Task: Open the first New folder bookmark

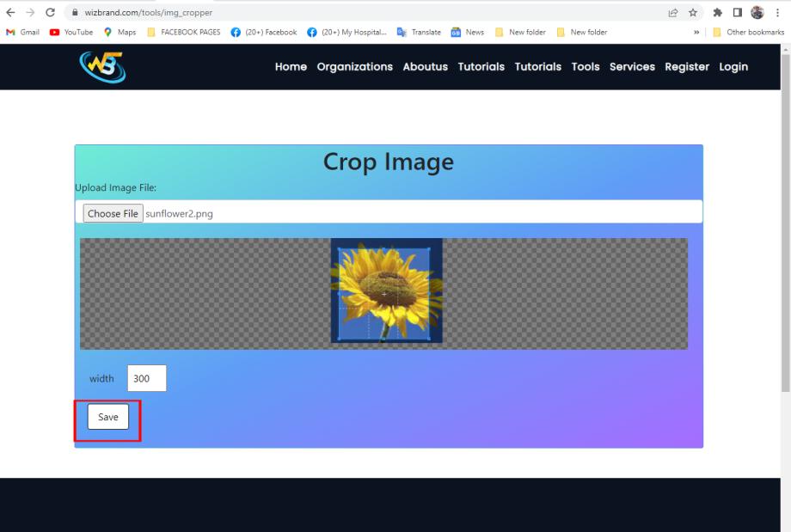Action: 521,33
